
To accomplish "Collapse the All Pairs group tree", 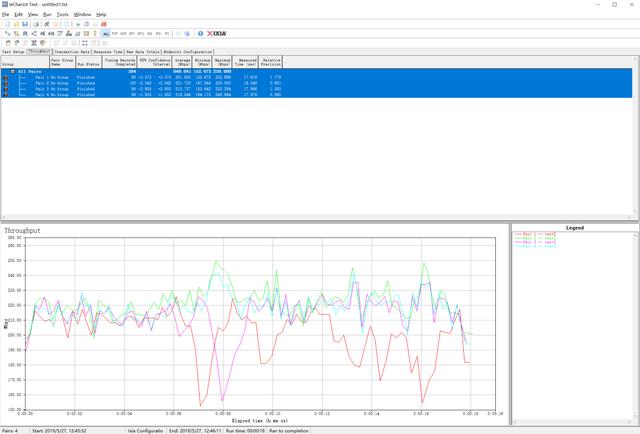I will (13, 71).
